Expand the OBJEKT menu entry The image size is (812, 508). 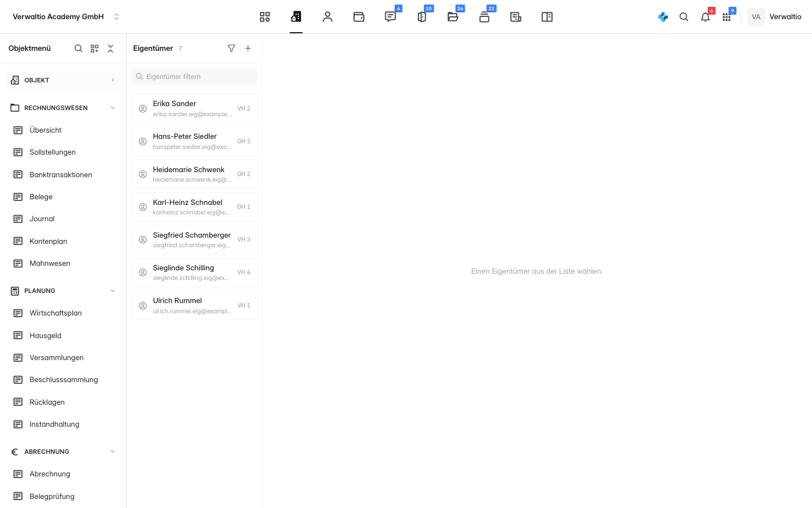[63, 80]
